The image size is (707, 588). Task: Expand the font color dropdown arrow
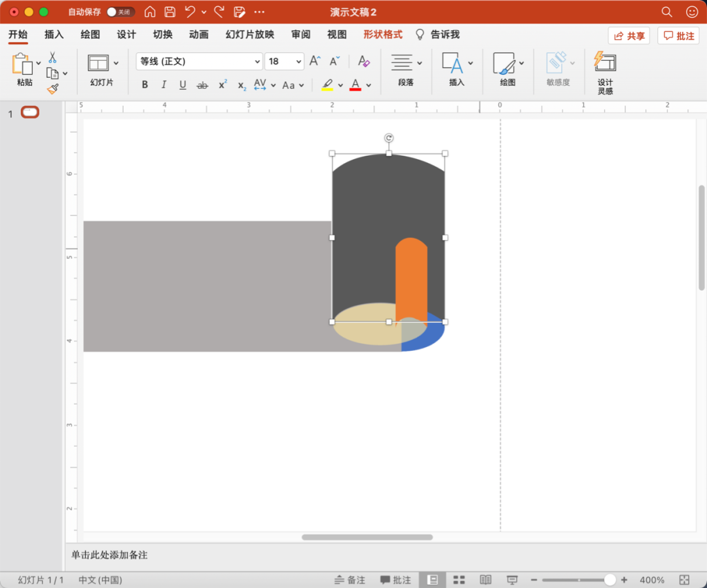[x=369, y=85]
